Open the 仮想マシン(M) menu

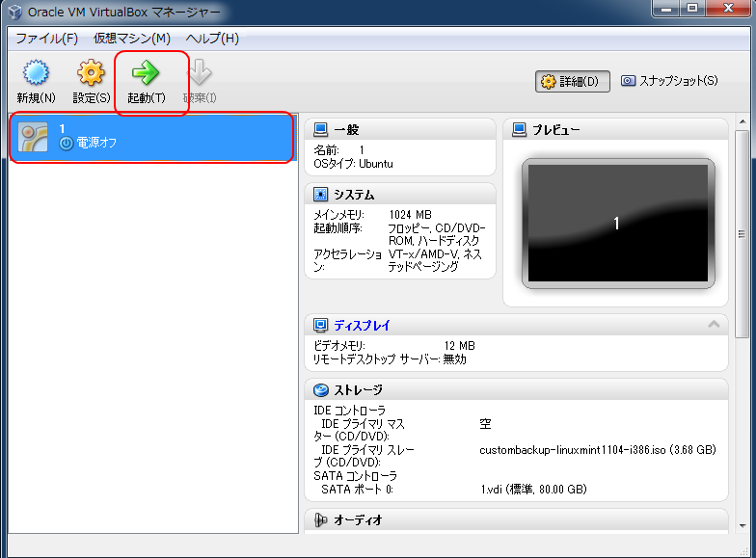[131, 39]
